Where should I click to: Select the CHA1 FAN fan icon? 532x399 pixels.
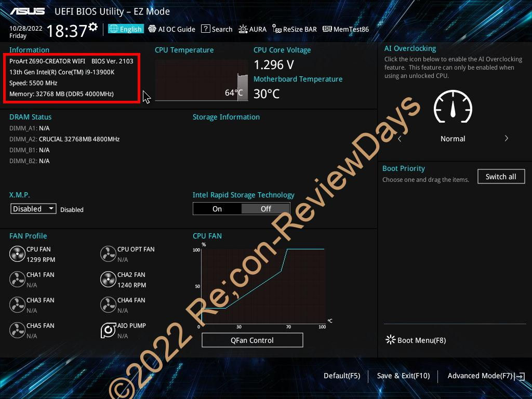(17, 279)
